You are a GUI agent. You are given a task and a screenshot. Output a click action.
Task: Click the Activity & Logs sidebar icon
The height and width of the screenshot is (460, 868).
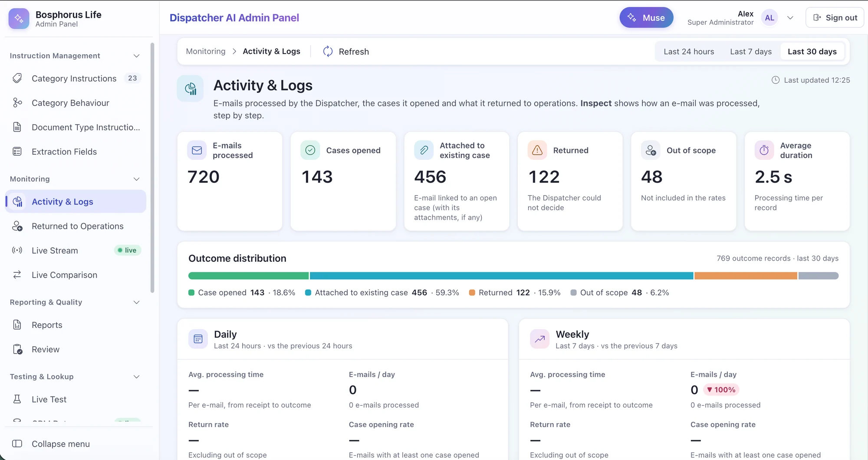pos(18,202)
